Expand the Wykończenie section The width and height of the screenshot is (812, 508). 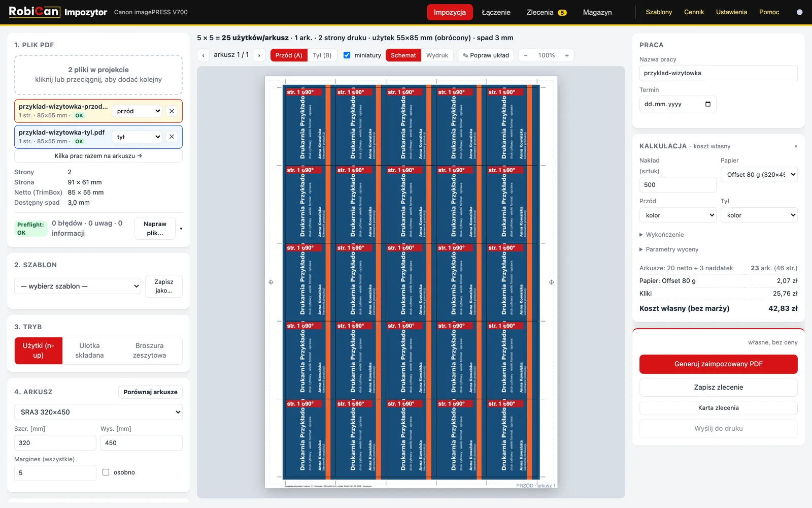pyautogui.click(x=662, y=235)
